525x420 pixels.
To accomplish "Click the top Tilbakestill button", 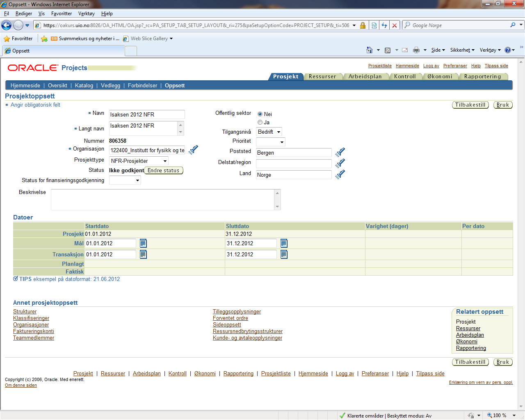I will point(470,105).
